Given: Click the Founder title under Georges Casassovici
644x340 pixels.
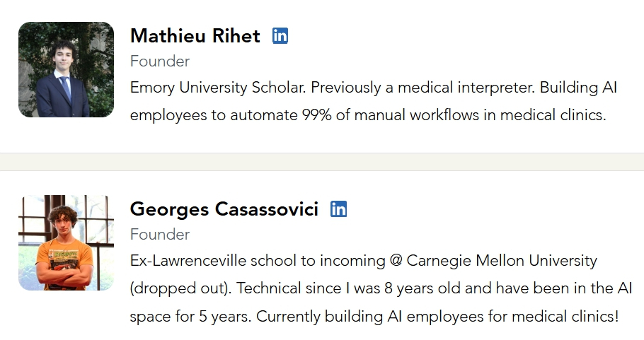Looking at the screenshot, I should pyautogui.click(x=160, y=235).
